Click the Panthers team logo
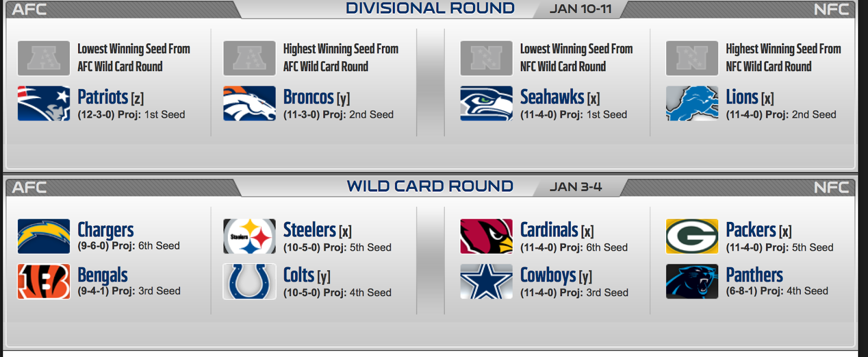Image resolution: width=868 pixels, height=357 pixels. tap(692, 281)
